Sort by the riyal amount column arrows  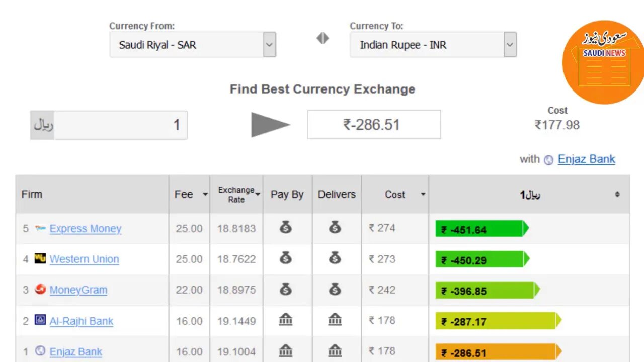617,195
